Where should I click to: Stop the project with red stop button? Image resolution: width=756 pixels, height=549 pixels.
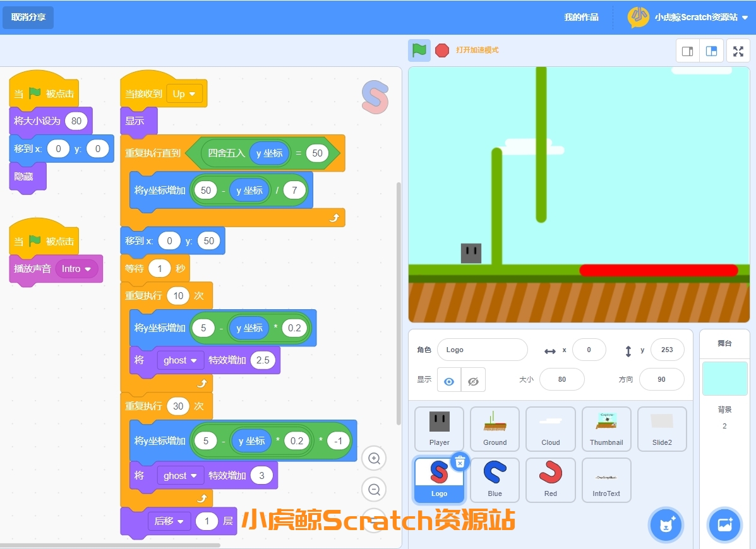441,50
